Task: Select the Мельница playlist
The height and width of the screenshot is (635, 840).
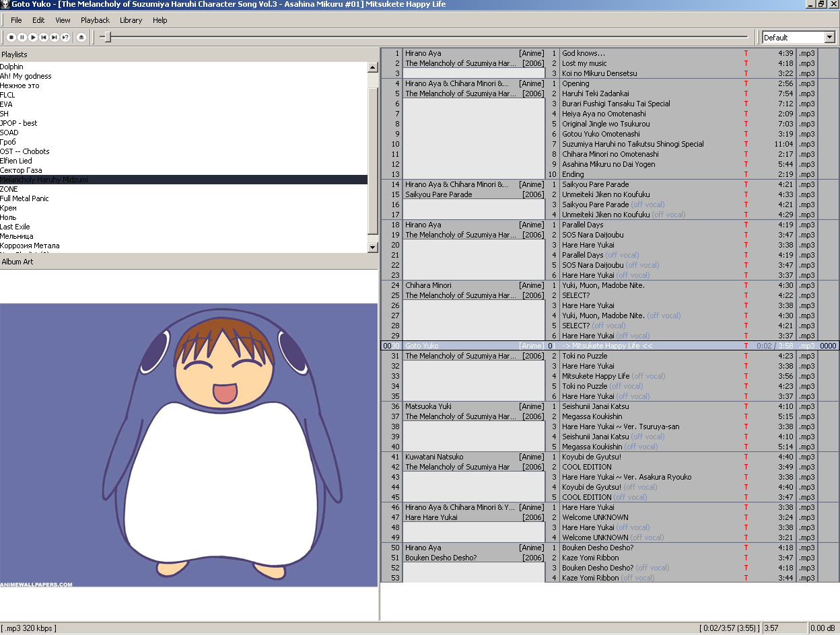Action: 184,236
